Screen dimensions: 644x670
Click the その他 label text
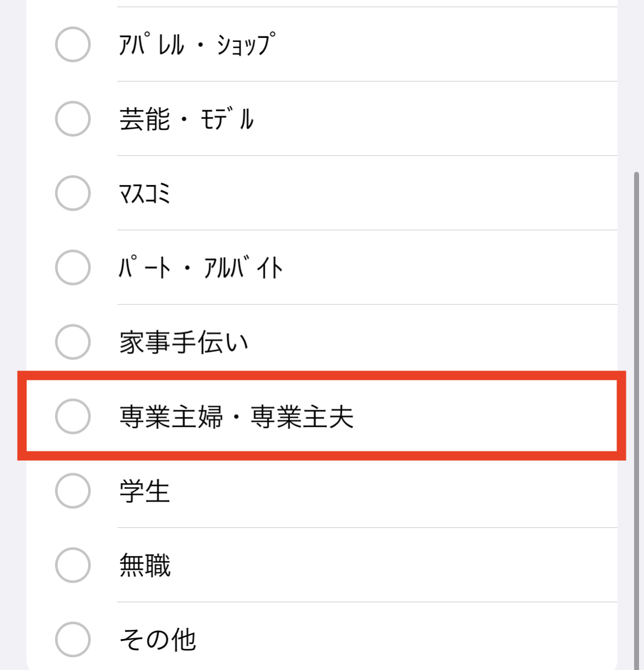click(158, 639)
